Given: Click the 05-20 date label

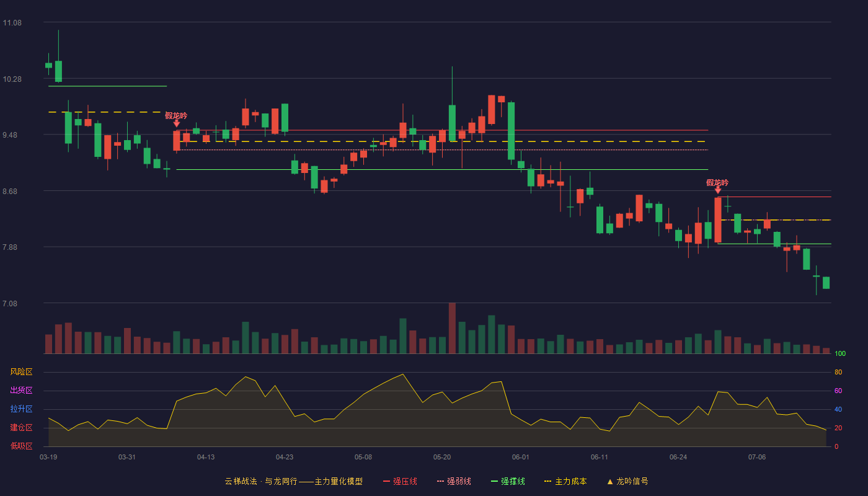Looking at the screenshot, I should coord(442,457).
